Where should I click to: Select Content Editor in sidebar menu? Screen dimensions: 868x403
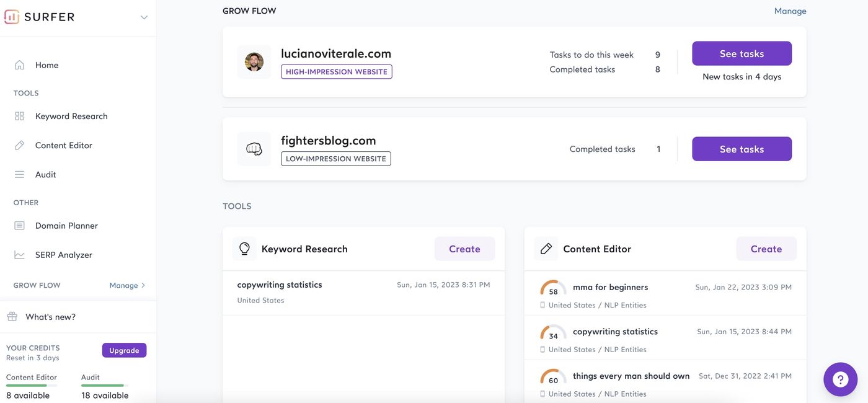point(64,145)
